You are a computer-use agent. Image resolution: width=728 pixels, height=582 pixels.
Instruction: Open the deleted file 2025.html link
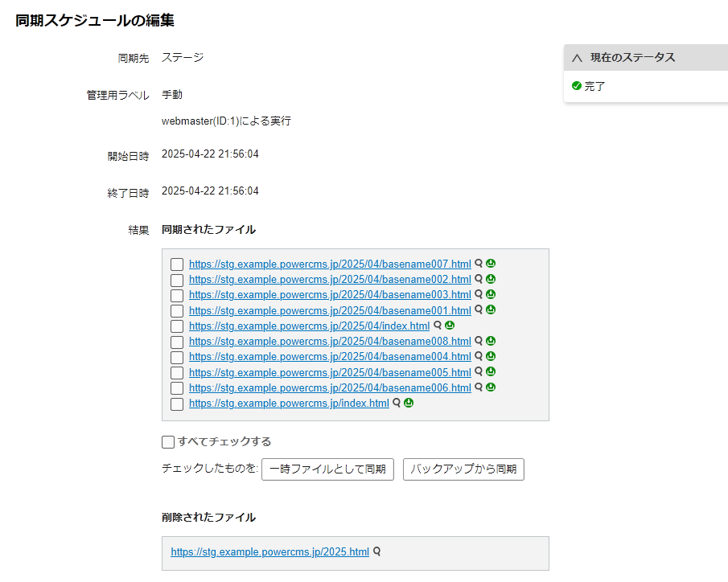(x=269, y=552)
